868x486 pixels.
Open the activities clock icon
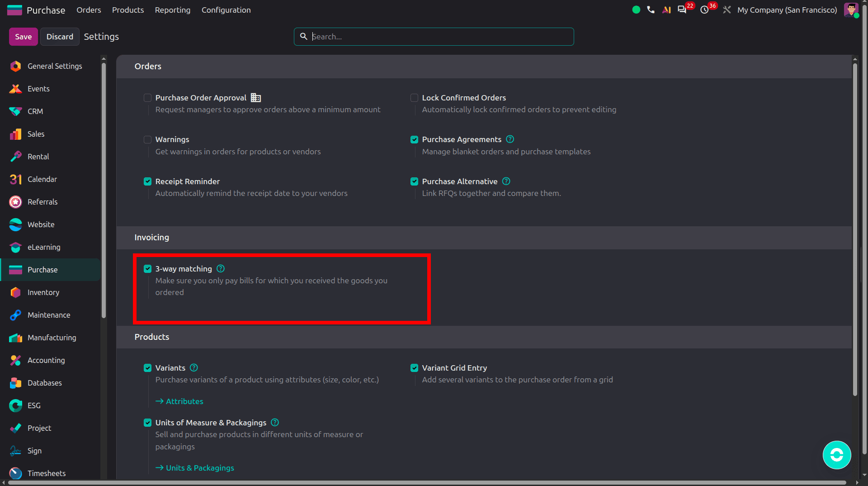pos(704,10)
